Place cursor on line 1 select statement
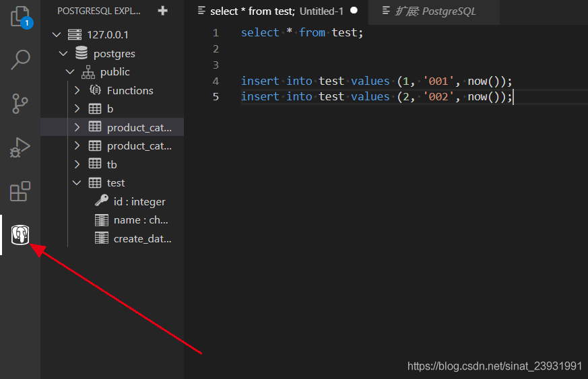This screenshot has height=379, width=588. 302,32
